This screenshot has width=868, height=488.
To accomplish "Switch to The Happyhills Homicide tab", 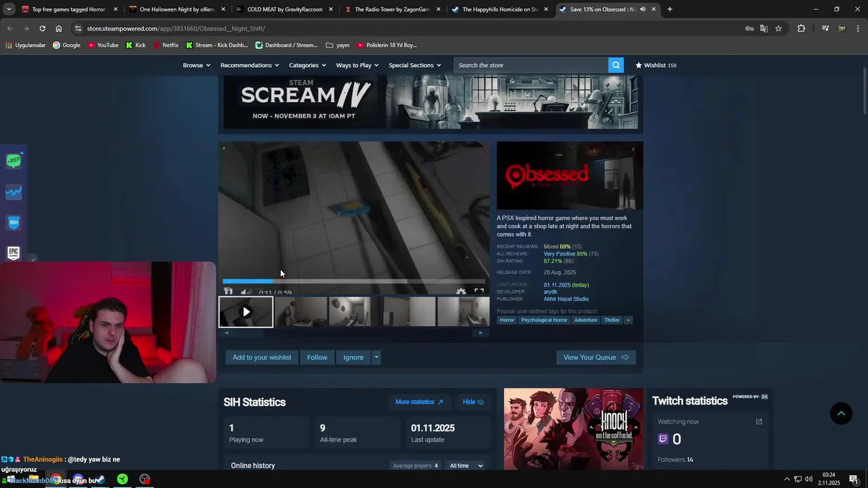I will (499, 9).
